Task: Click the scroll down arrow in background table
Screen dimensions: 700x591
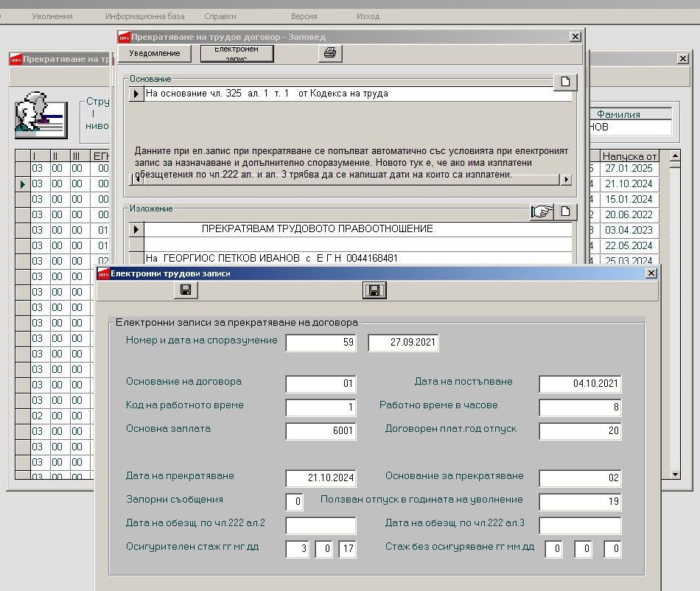Action: 675,475
